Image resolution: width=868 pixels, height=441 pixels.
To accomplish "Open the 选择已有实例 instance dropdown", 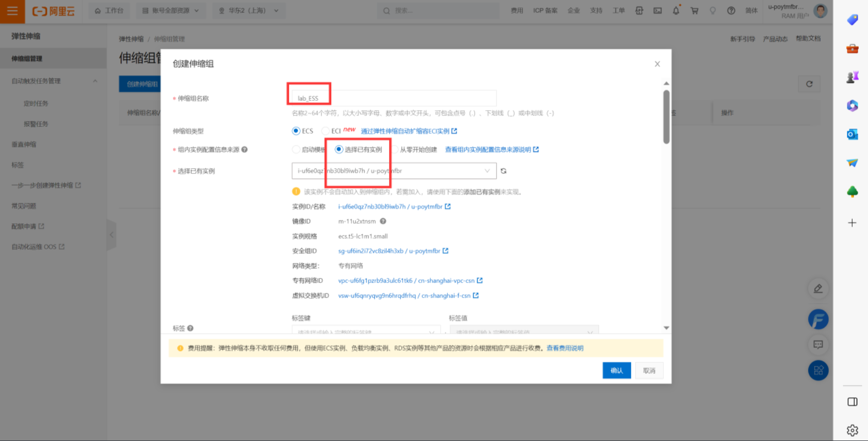I will [x=394, y=171].
